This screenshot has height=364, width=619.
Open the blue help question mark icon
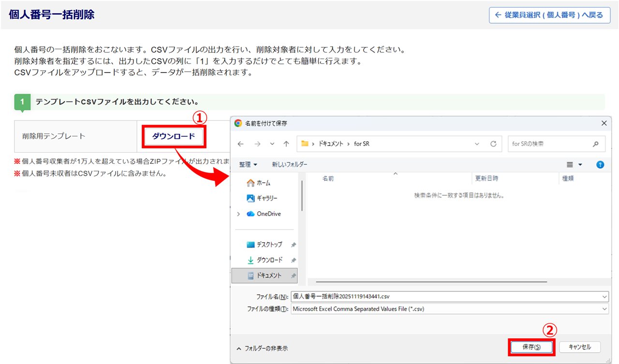pyautogui.click(x=600, y=165)
